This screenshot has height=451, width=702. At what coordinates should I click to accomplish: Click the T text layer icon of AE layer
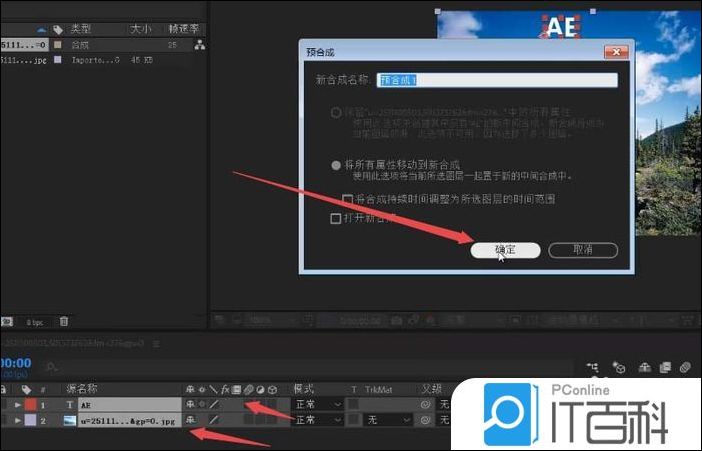pyautogui.click(x=69, y=404)
